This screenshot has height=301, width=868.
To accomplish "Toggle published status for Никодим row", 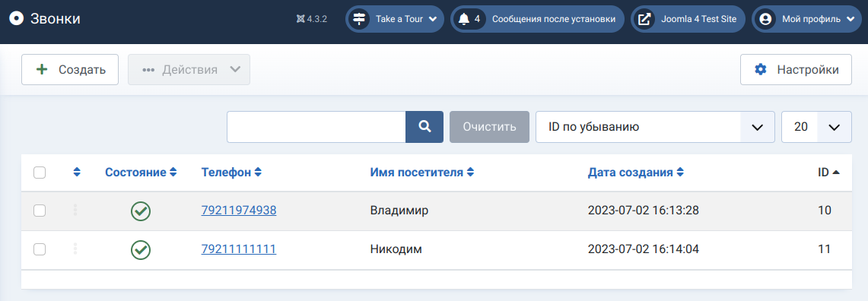I will 141,249.
